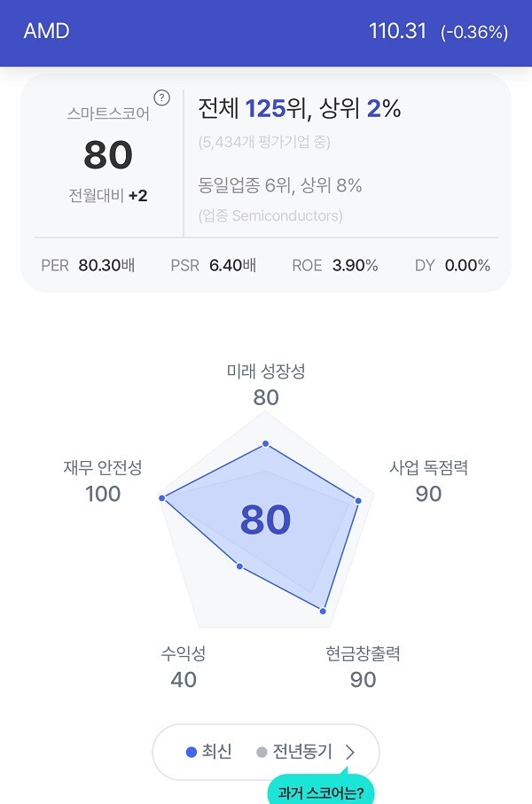Viewport: 532px width, 804px height.
Task: Click the blue dot next to 최신
Action: [190, 753]
